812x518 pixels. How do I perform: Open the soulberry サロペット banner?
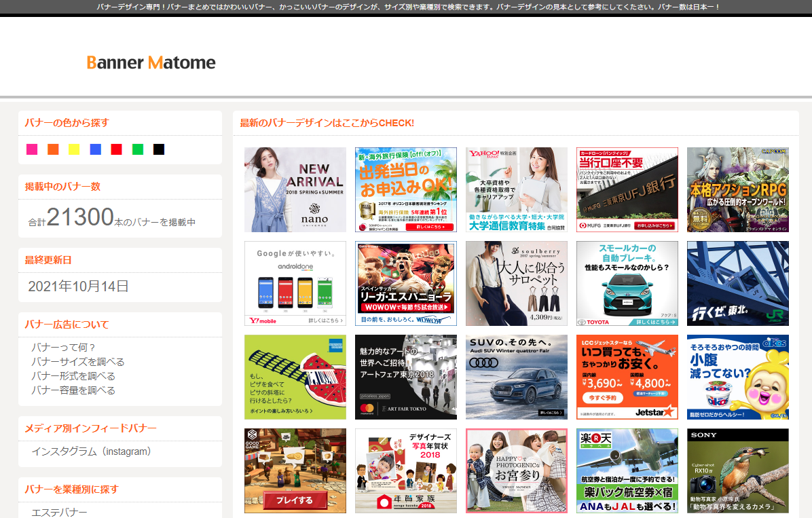point(516,283)
